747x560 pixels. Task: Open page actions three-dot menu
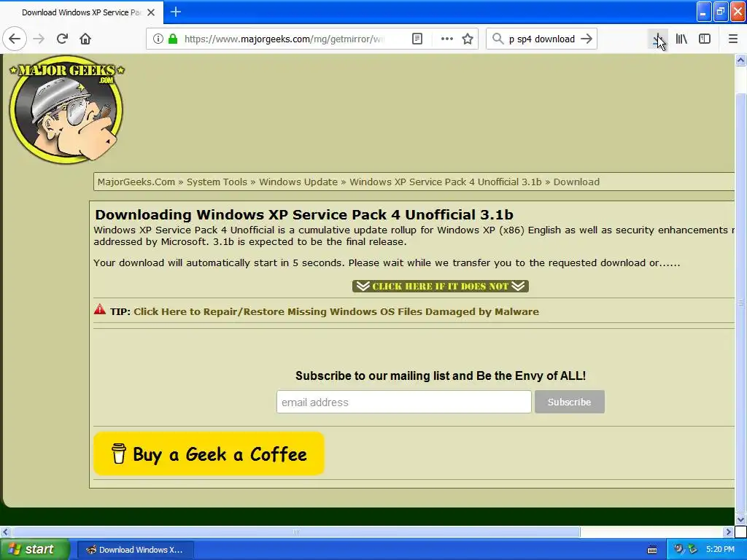(447, 39)
